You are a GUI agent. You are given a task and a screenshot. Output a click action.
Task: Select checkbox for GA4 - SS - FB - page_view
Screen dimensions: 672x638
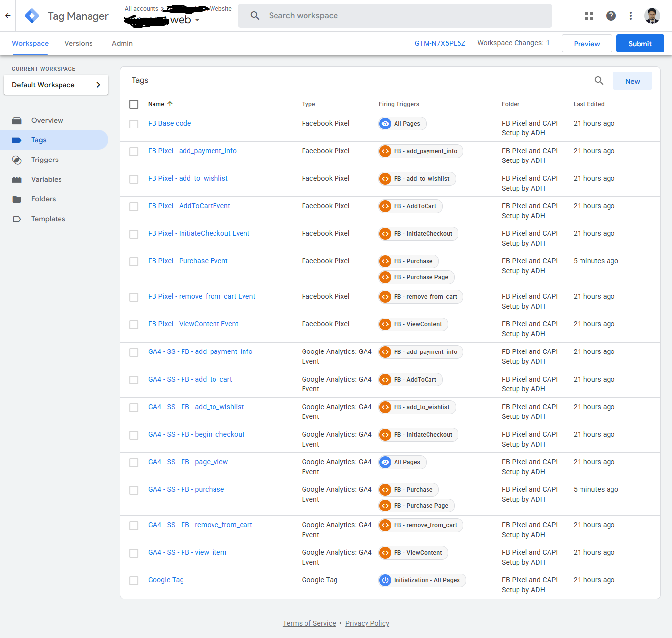point(134,463)
